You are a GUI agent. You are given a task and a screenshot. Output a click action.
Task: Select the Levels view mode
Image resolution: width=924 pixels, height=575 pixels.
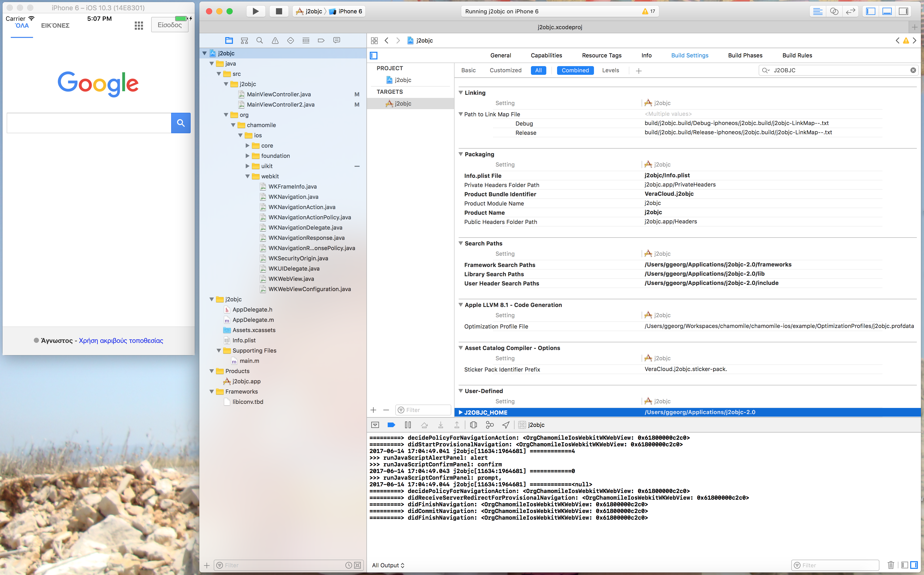click(x=611, y=70)
